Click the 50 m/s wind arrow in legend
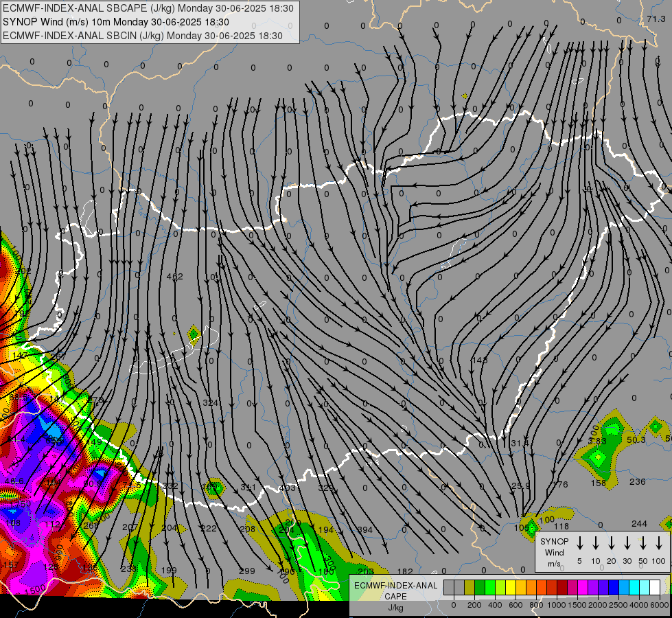This screenshot has width=672, height=618. click(x=643, y=543)
